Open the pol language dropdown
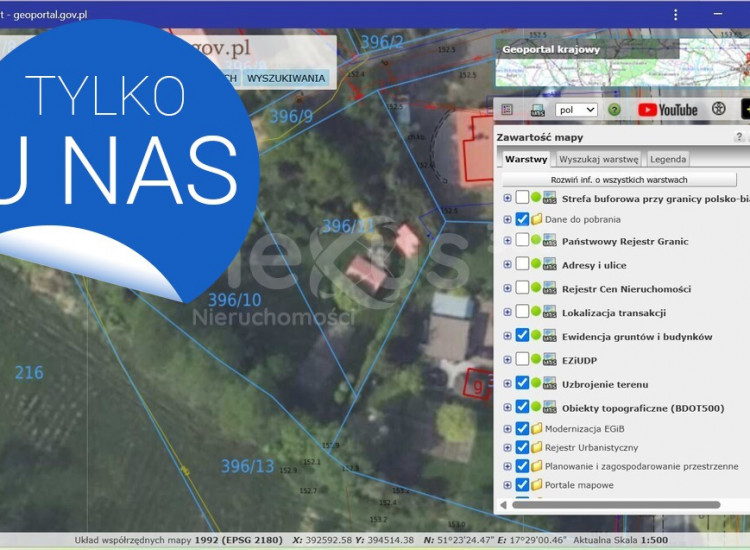This screenshot has height=550, width=750. point(576,110)
